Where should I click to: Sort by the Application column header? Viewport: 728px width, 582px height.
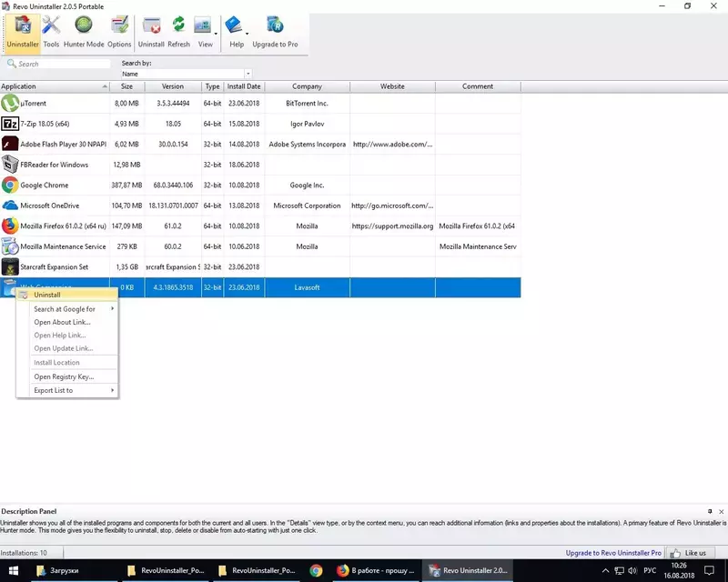[55, 86]
